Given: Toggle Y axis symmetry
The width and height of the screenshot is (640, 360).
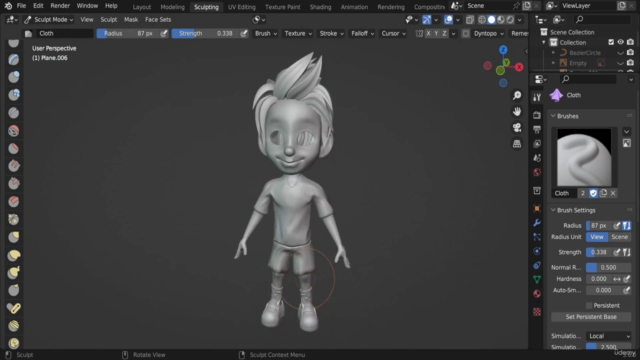Looking at the screenshot, I should 436,33.
